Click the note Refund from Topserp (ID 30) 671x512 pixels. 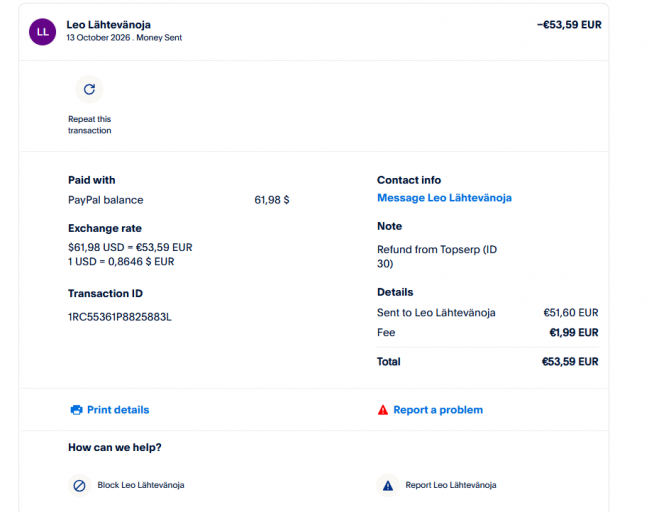pos(437,256)
